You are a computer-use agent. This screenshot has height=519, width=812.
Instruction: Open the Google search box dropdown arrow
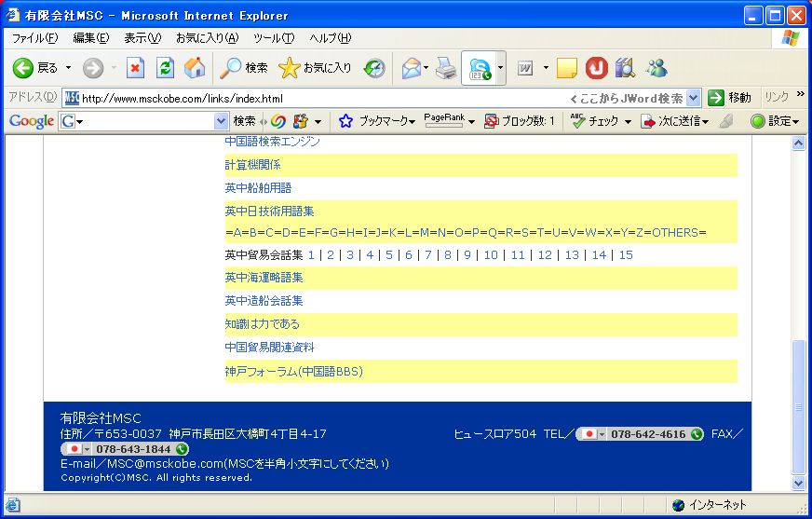(221, 121)
